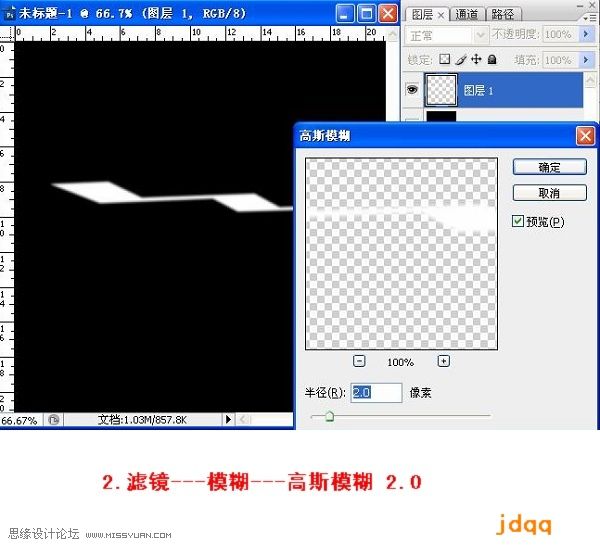Zoom out the Gaussian blur preview
This screenshot has height=550, width=600.
click(x=359, y=361)
